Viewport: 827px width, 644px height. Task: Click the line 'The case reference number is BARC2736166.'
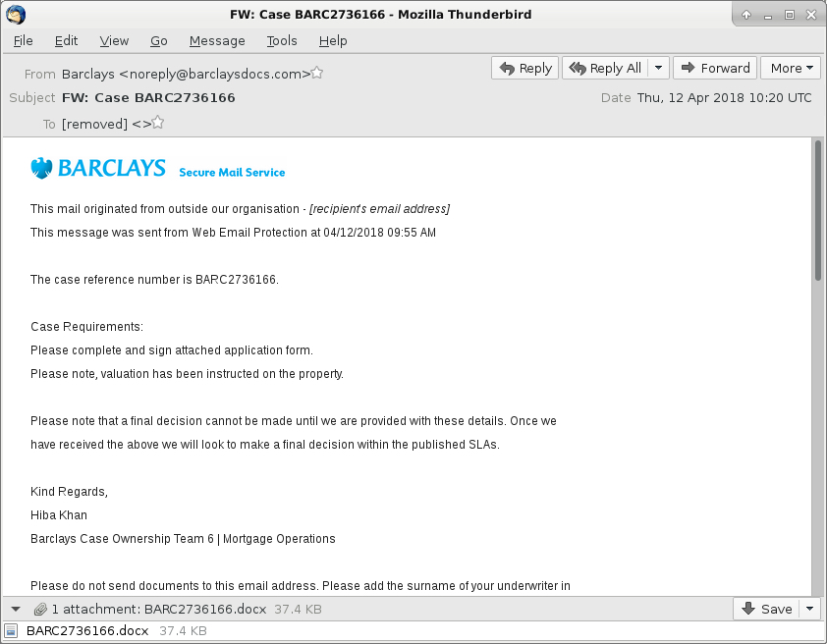click(154, 280)
